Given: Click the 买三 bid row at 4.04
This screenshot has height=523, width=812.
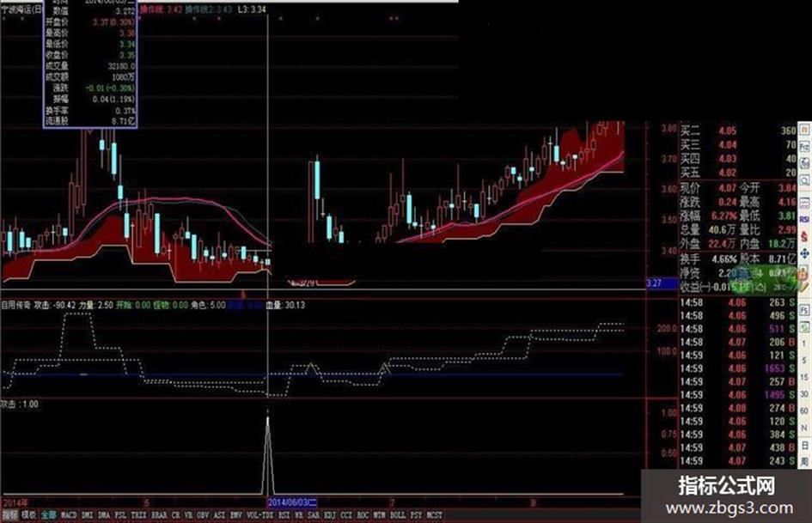Looking at the screenshot, I should click(x=737, y=145).
